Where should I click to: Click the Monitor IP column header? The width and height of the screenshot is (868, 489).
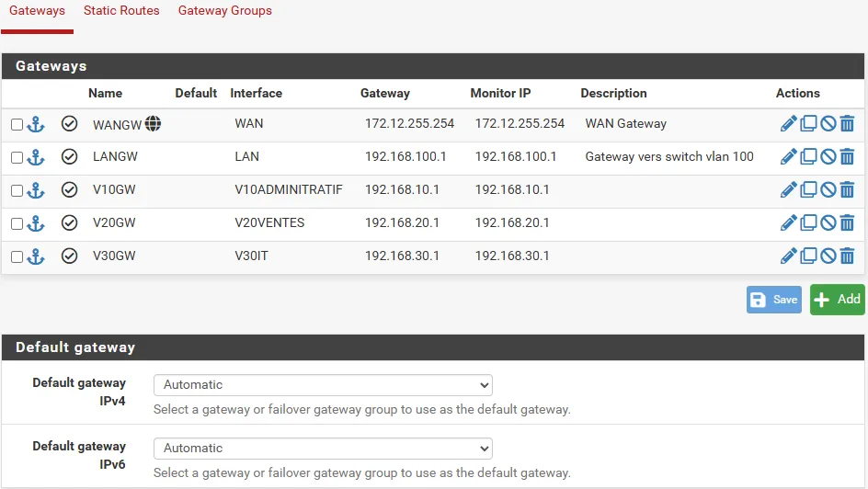click(500, 93)
